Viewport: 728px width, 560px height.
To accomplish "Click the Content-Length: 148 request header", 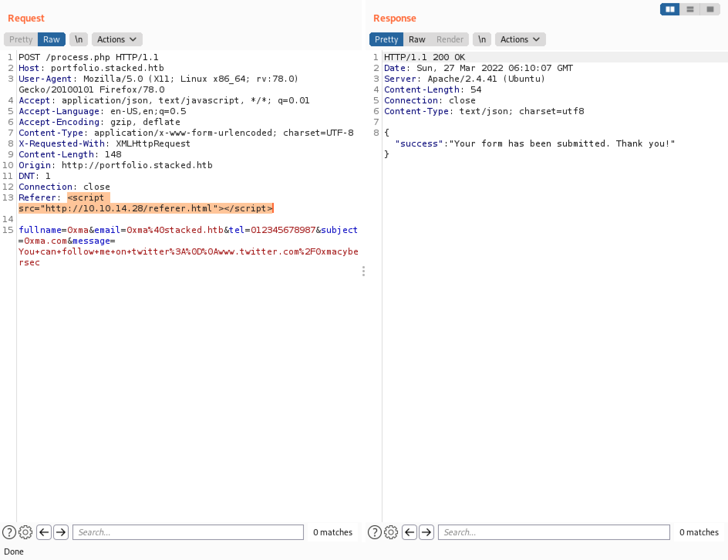I will click(x=70, y=154).
